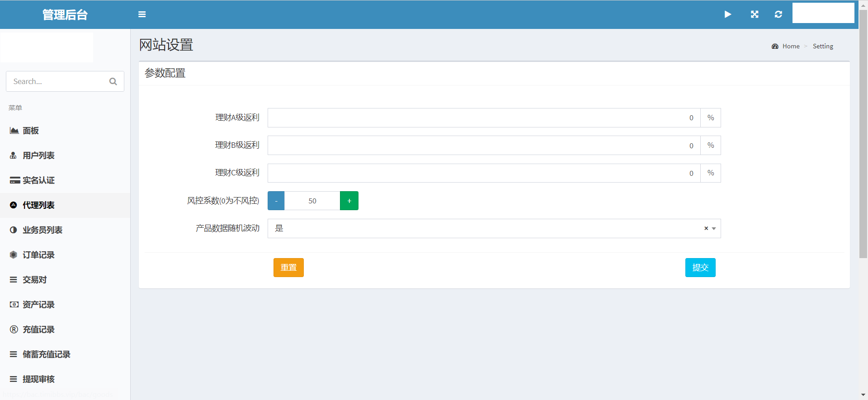This screenshot has width=868, height=400.
Task: Click the 交易对 list icon
Action: tap(14, 280)
